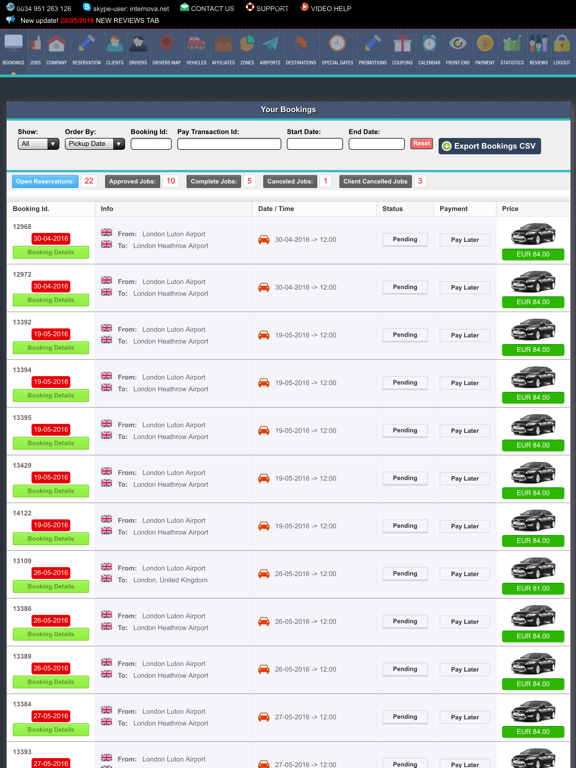Open Promotions pencil icon
Viewport: 576px width, 768px height.
tap(373, 44)
